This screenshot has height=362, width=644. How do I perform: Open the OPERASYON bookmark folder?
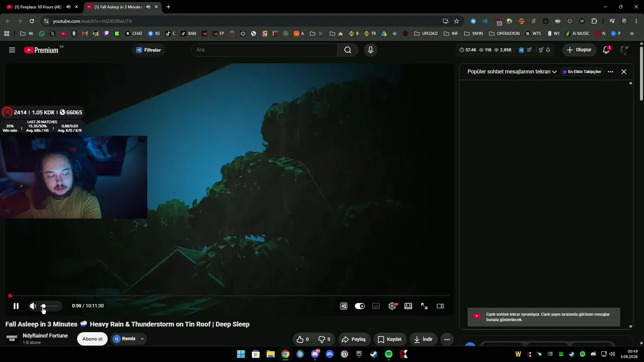pos(504,34)
